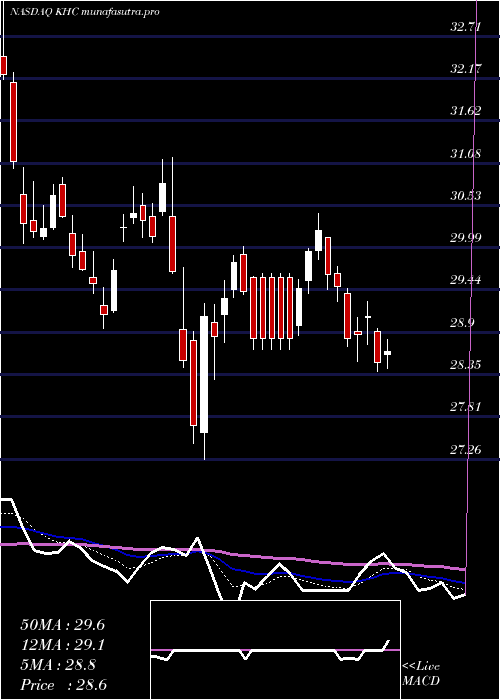Screen dimensions: 500x700
Task: Click the first red candle at the chart's left edge
Action: coord(4,65)
